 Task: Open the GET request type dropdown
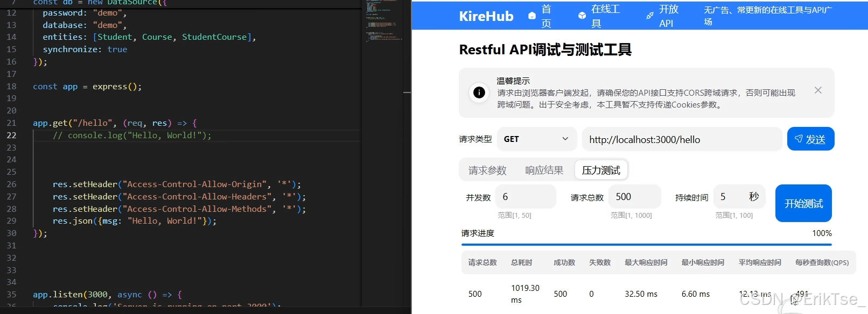(x=536, y=139)
